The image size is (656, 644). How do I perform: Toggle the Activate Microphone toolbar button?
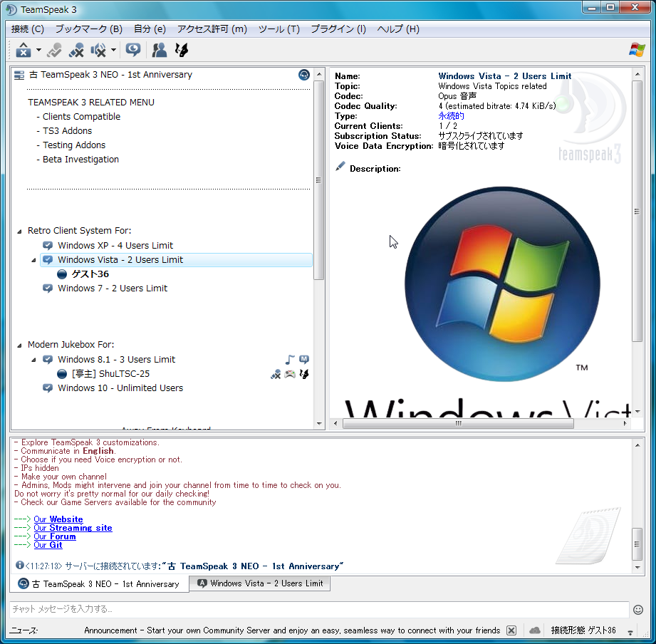[x=54, y=50]
